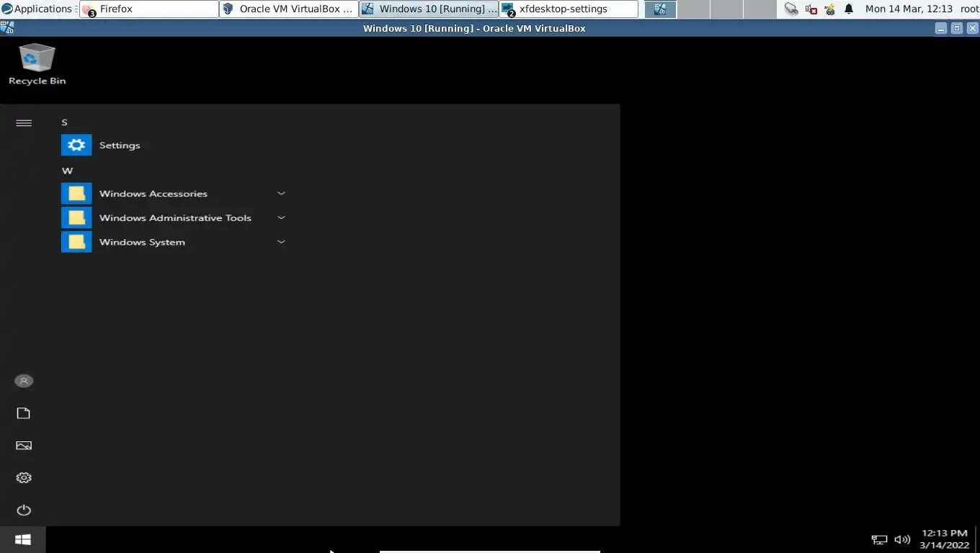Click Windows Accessories folder icon
The image size is (980, 553).
76,194
